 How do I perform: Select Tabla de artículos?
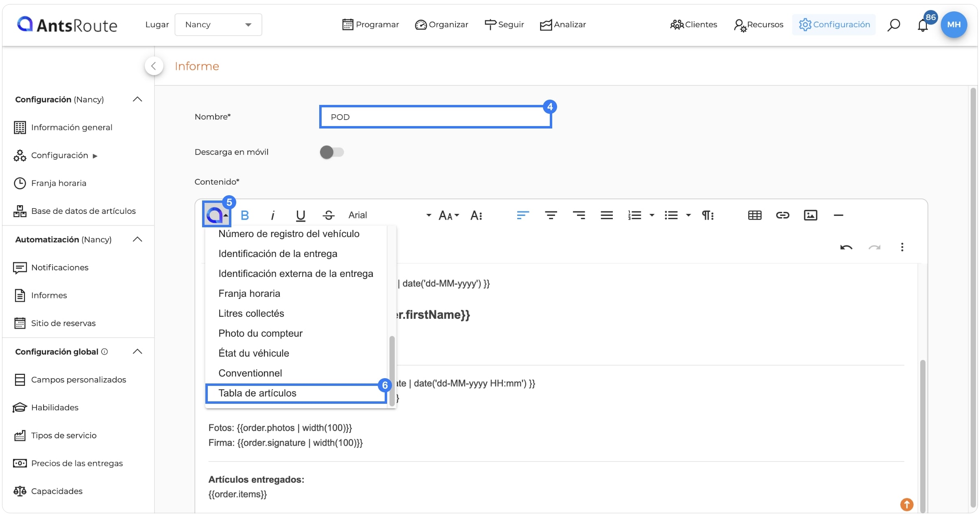pyautogui.click(x=296, y=393)
